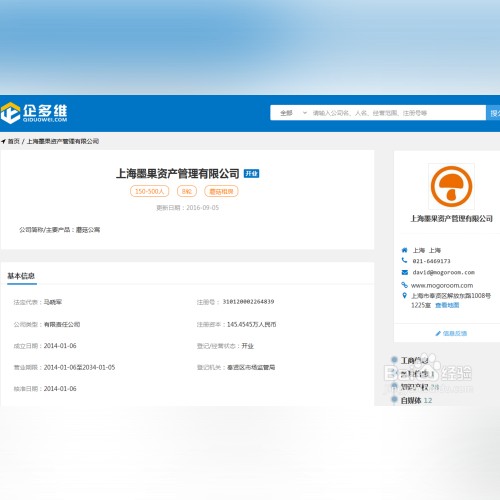
Task: Click the envelope email icon
Action: [x=405, y=272]
